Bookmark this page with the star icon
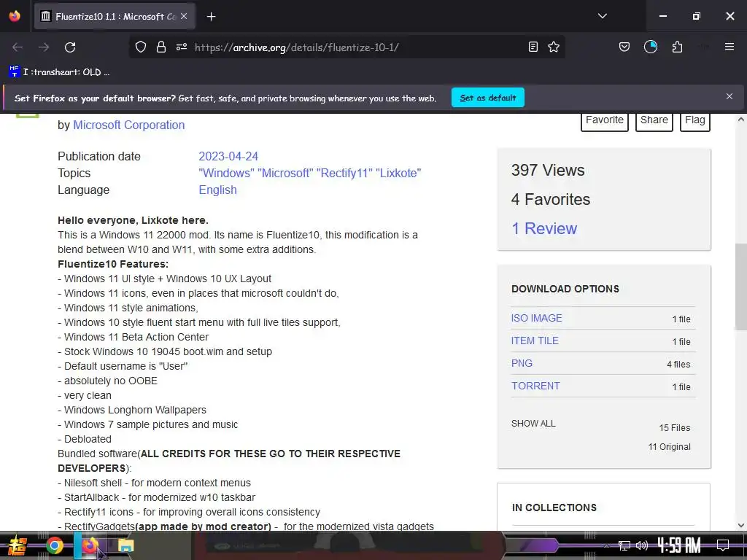 pos(554,47)
